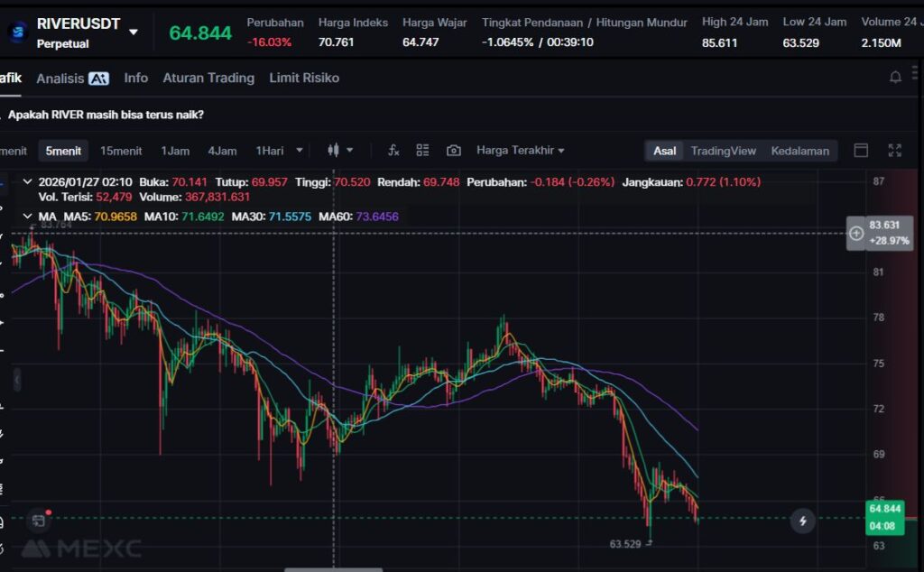Expand the Harga Terakhir dropdown
924x572 pixels.
coord(521,151)
